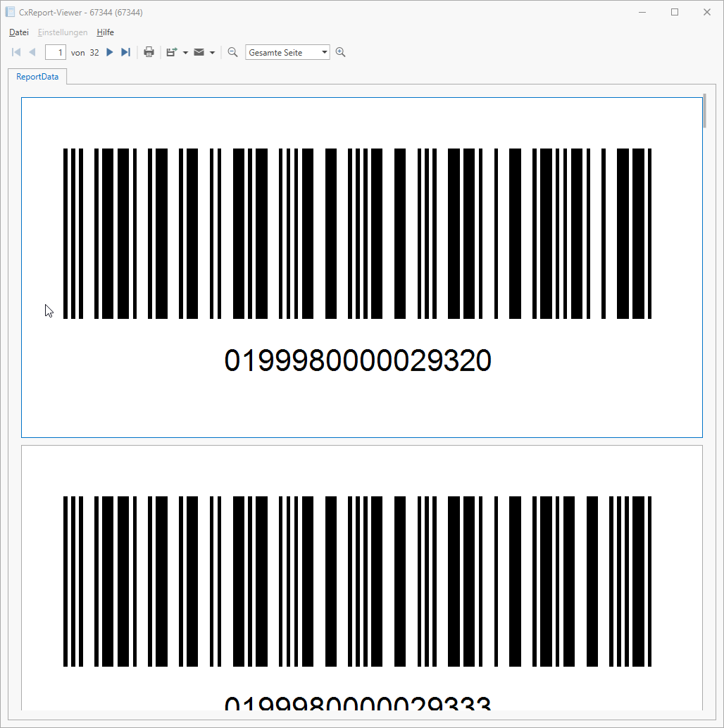Open the Gesamte Seite zoom dropdown

click(287, 53)
